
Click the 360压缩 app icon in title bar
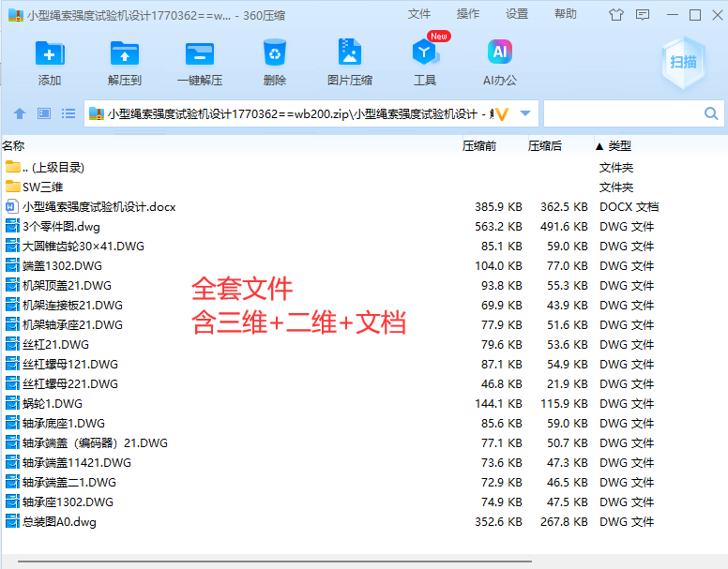coord(16,15)
